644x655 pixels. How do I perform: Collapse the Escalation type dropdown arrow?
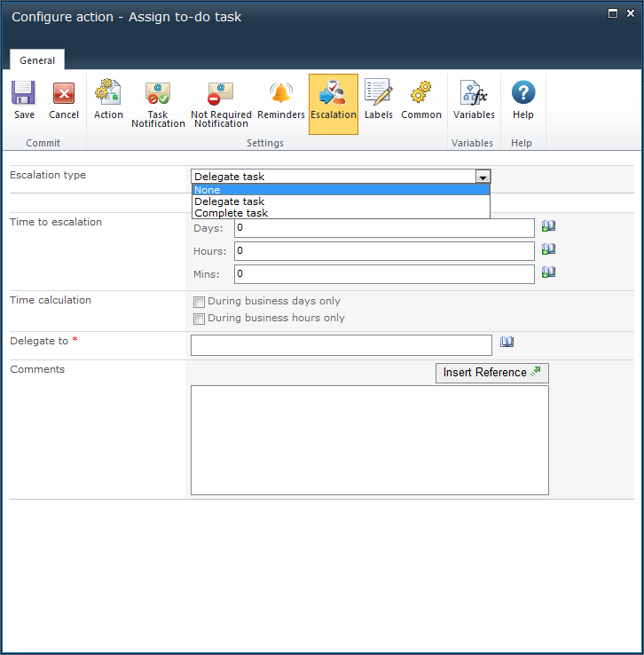click(483, 177)
